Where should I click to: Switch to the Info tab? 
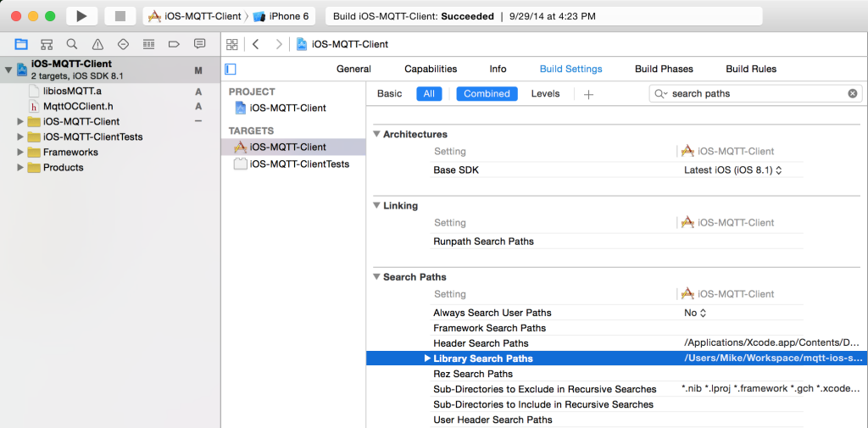498,69
